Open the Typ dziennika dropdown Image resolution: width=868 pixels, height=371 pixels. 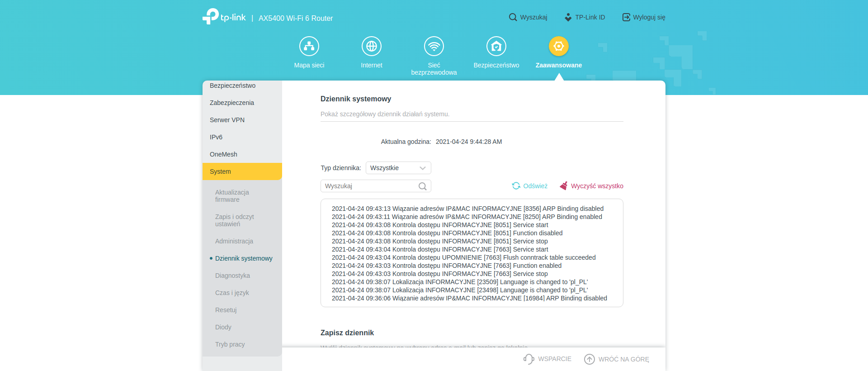tap(398, 168)
